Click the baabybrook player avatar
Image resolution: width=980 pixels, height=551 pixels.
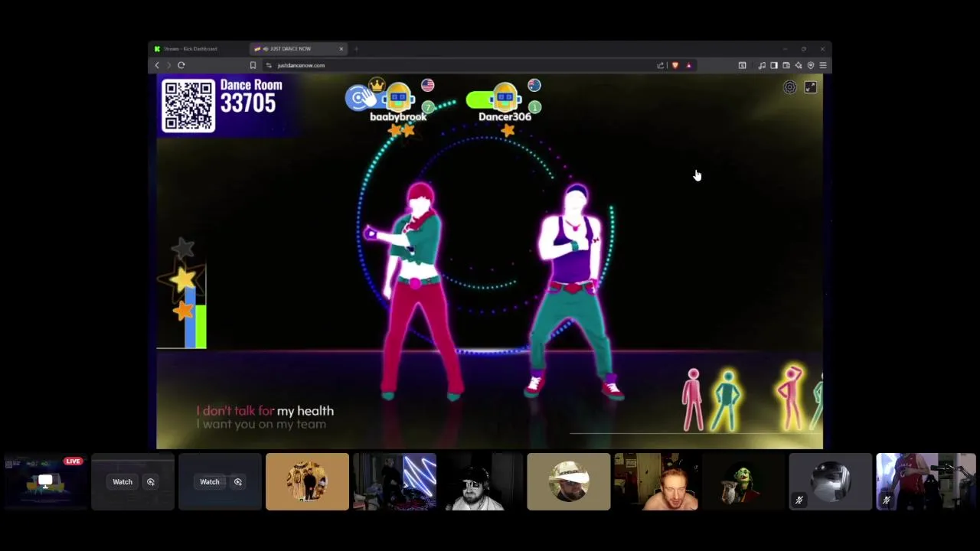(398, 98)
